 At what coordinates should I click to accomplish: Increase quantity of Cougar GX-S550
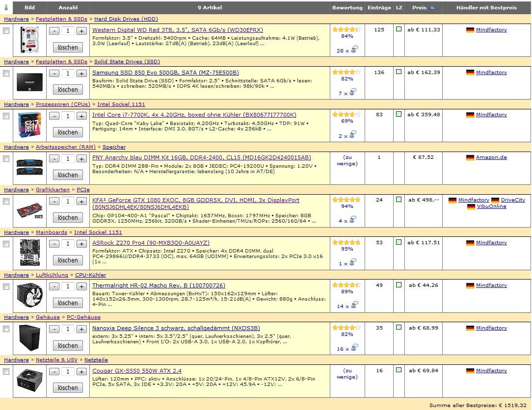pos(81,372)
